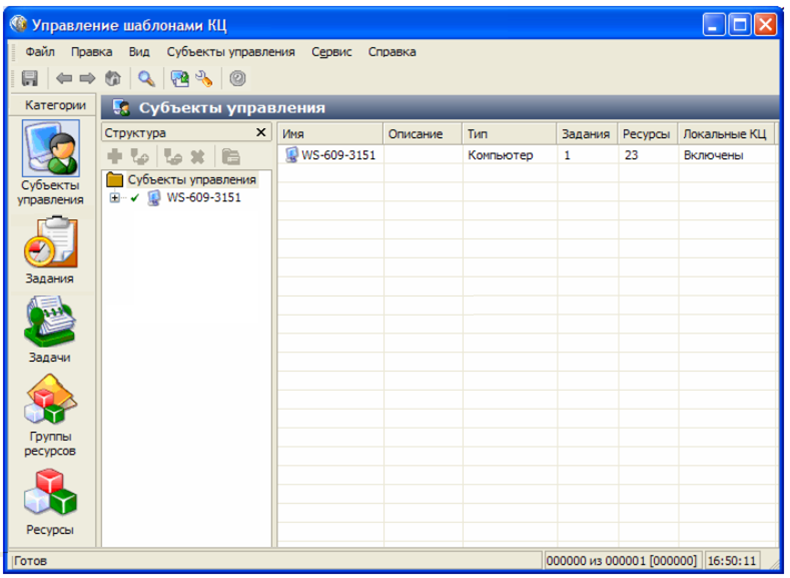Viewport: 790px width, 578px height.
Task: Click the Home icon in the toolbar
Action: (113, 78)
